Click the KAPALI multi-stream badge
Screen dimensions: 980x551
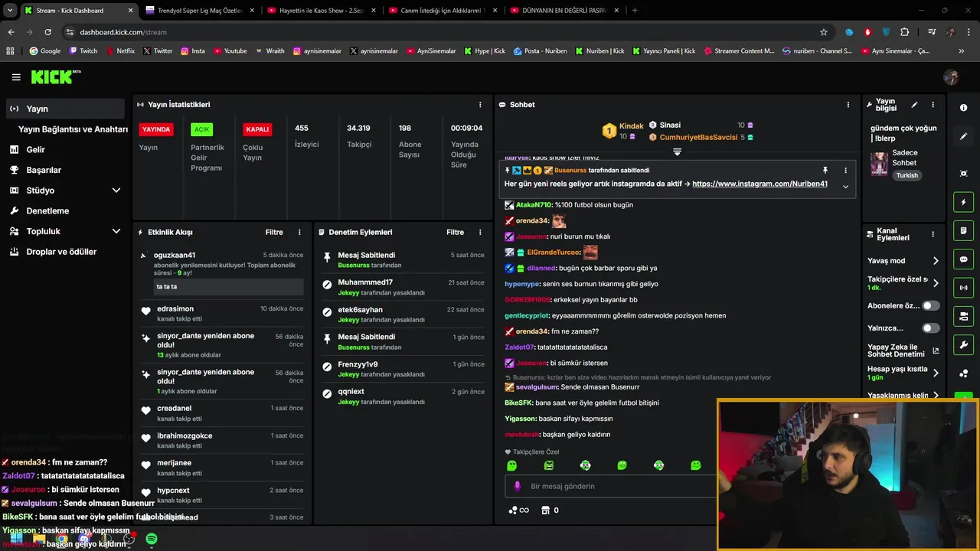coord(257,129)
